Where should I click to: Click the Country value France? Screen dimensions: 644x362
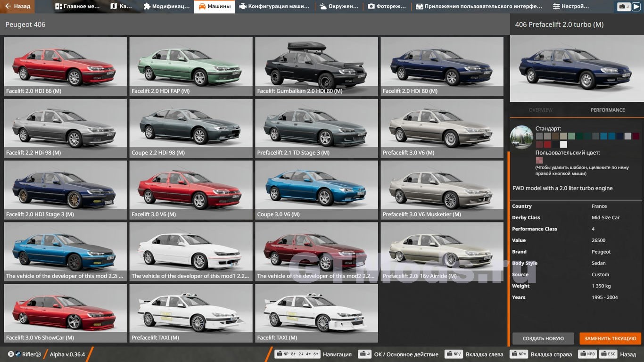[599, 206]
